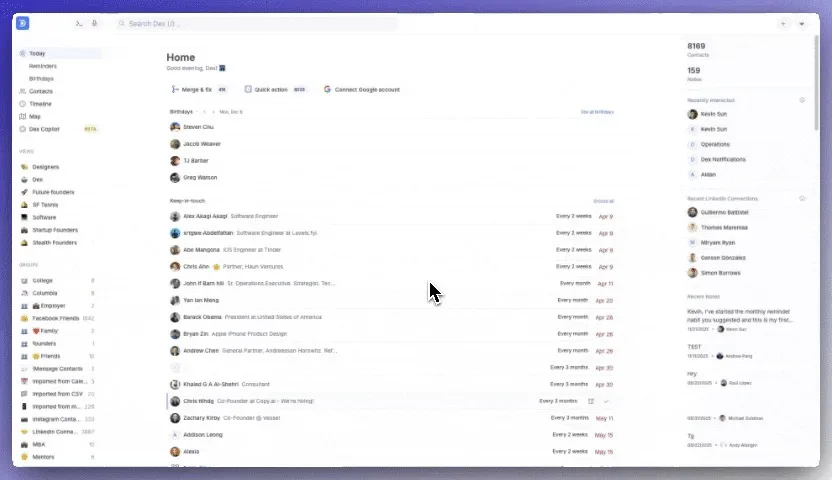
Task: Go to next birthday date arrow
Action: pyautogui.click(x=213, y=112)
